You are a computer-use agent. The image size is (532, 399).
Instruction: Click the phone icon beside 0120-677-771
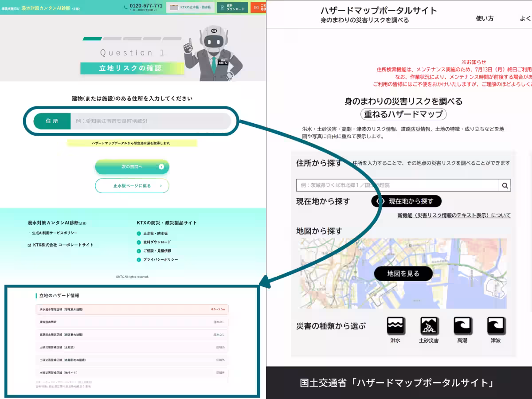126,7
